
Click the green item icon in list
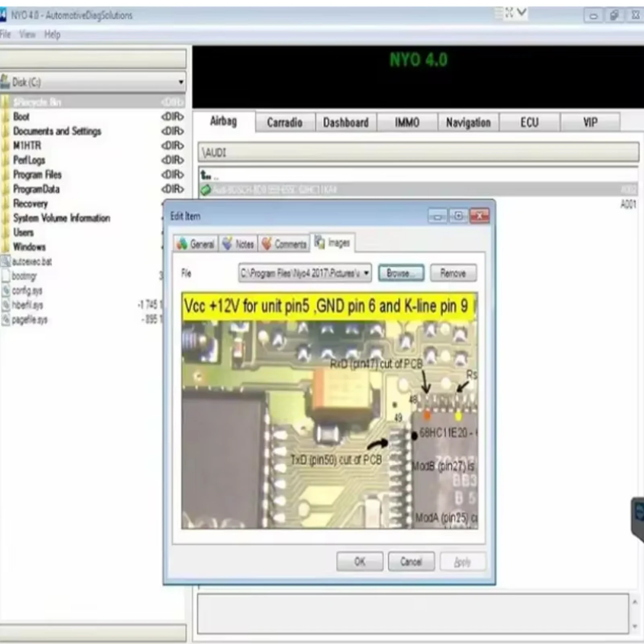tap(206, 190)
